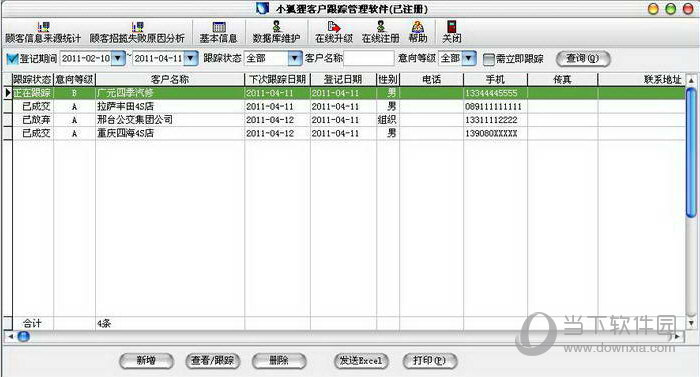Click the app logo in title bar
The image size is (700, 377).
[x=263, y=8]
